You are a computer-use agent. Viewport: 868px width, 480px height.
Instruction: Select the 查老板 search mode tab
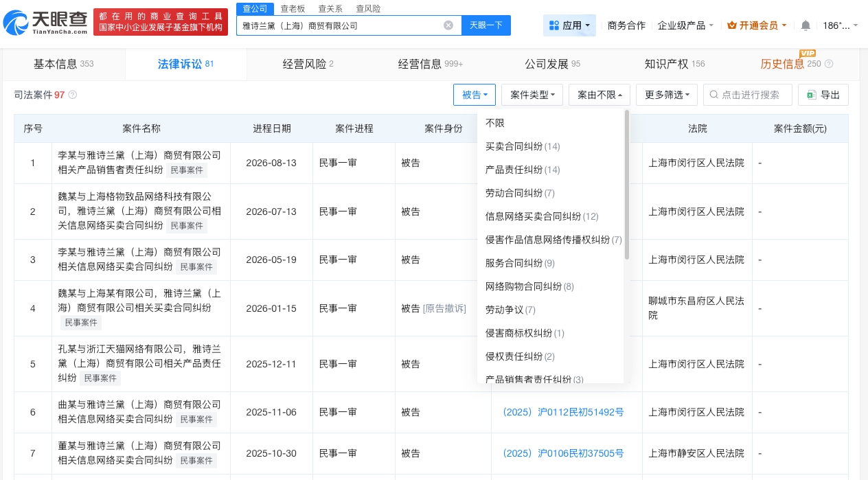click(293, 8)
